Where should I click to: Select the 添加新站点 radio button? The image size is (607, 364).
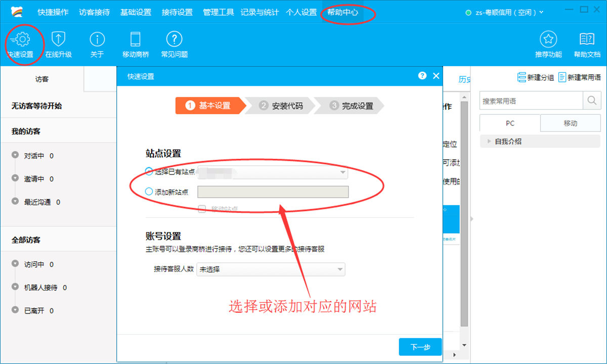tap(149, 192)
